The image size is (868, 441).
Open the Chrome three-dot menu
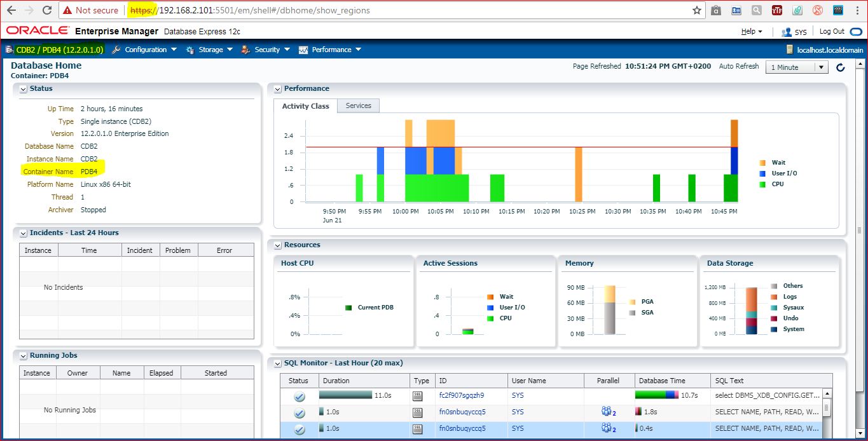click(857, 10)
